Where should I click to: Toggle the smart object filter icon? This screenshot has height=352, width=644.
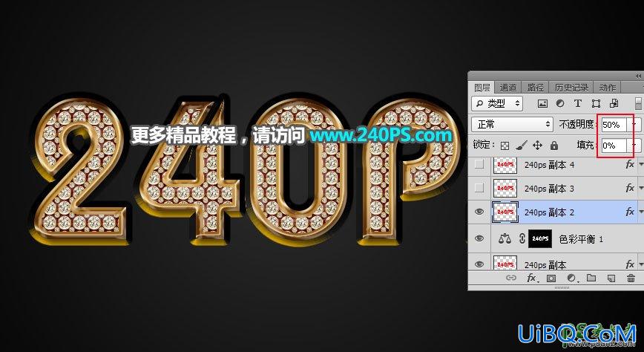[614, 104]
